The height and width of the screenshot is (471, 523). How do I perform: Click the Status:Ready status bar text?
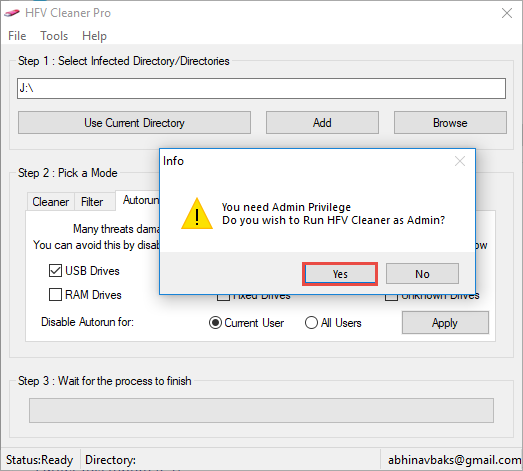[39, 460]
